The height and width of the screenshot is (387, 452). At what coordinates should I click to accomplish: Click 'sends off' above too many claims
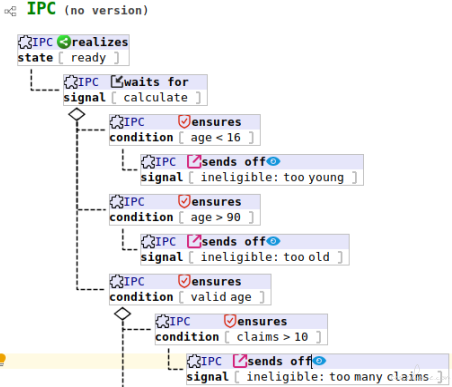(279, 361)
